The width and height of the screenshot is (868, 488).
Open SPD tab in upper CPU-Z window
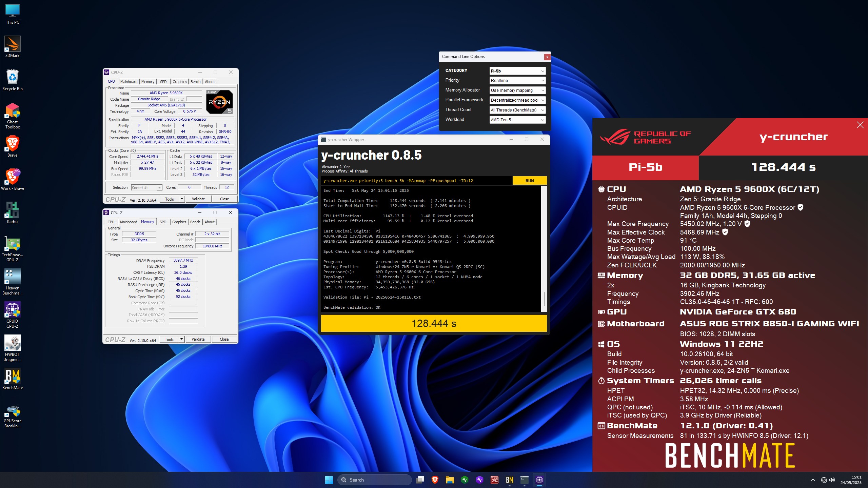click(163, 82)
